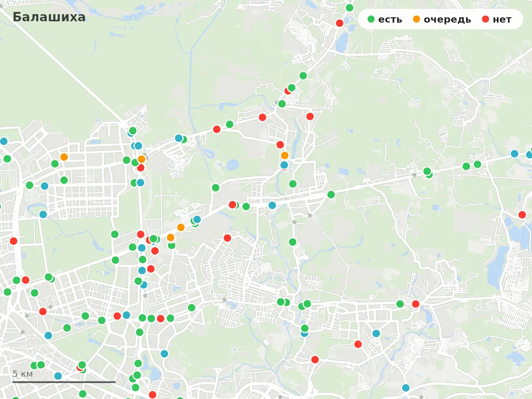532x399 pixels.
Task: Click the green 'есть' legend dot
Action: (x=371, y=19)
